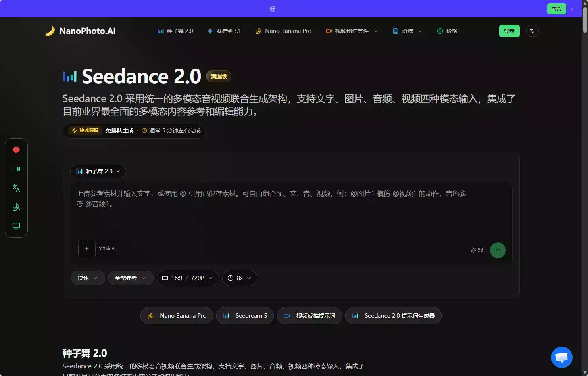Open the language switcher icon in header

pos(532,31)
